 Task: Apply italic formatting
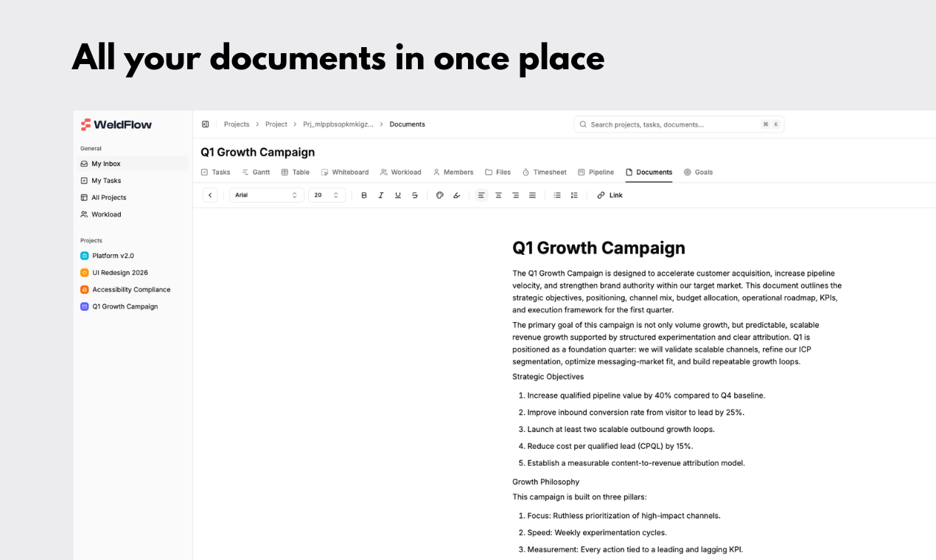point(381,195)
